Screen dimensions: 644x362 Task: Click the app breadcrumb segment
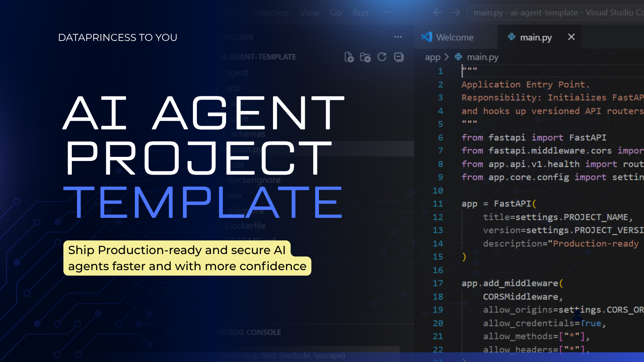coord(432,57)
